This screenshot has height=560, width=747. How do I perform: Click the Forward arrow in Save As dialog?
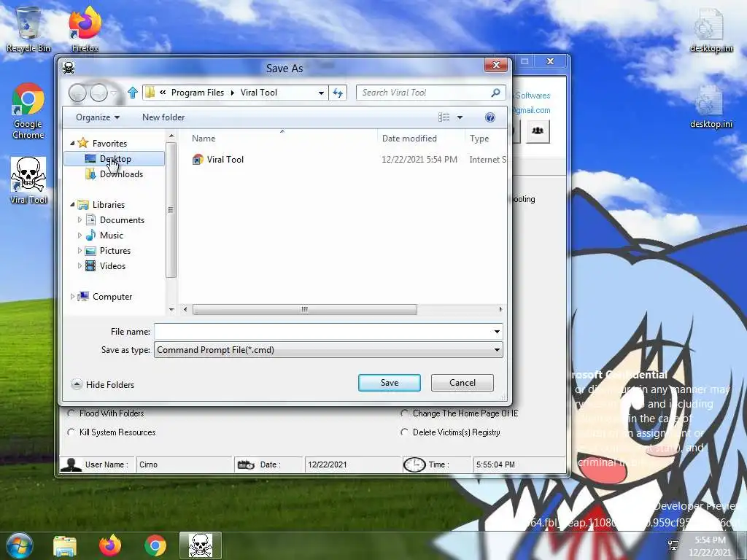pyautogui.click(x=98, y=93)
